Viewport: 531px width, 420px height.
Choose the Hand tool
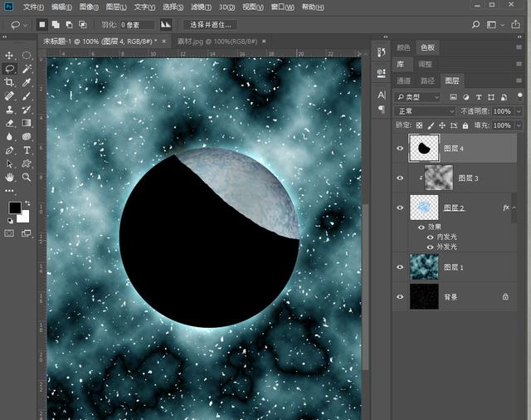10,177
